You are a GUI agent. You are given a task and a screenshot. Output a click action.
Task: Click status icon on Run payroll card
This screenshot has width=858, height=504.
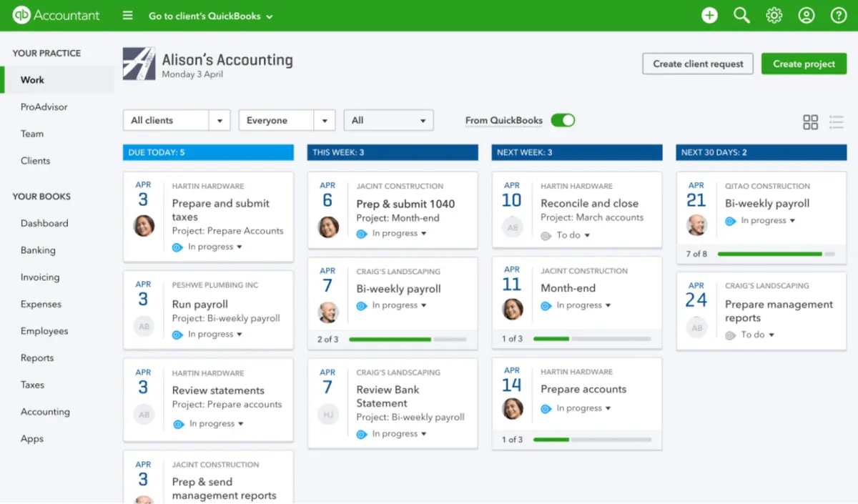click(177, 335)
